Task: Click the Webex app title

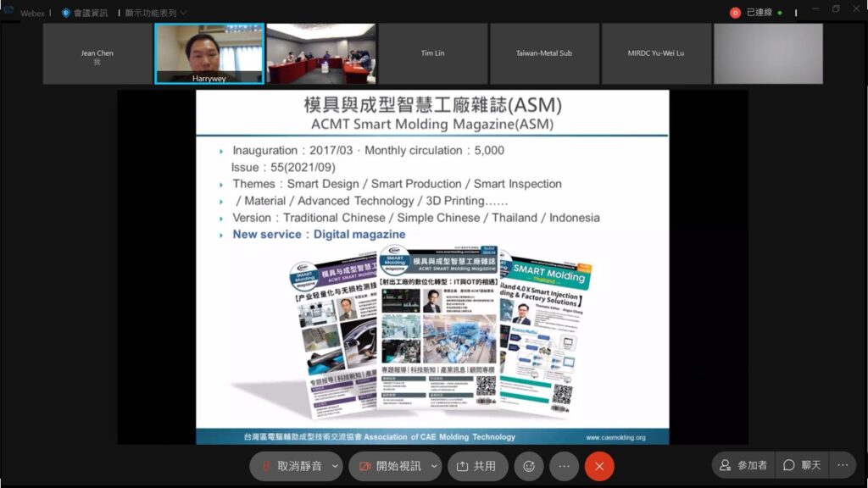Action: 32,13
